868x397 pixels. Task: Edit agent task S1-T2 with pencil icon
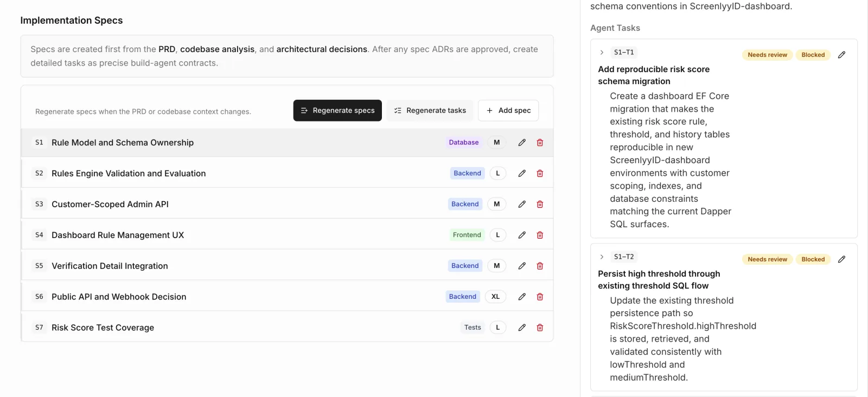[841, 259]
